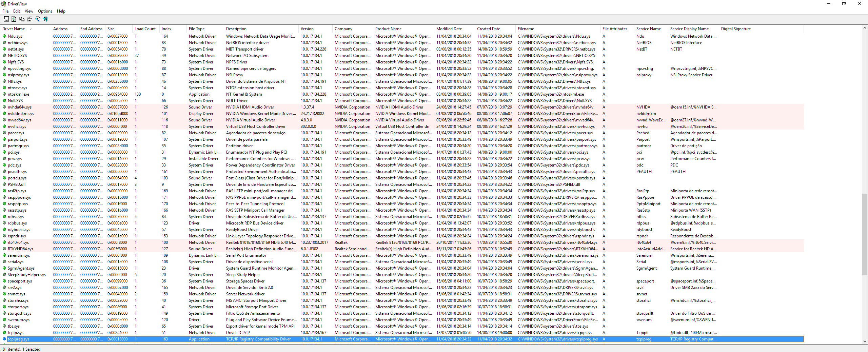
Task: Open the Options menu
Action: click(45, 11)
